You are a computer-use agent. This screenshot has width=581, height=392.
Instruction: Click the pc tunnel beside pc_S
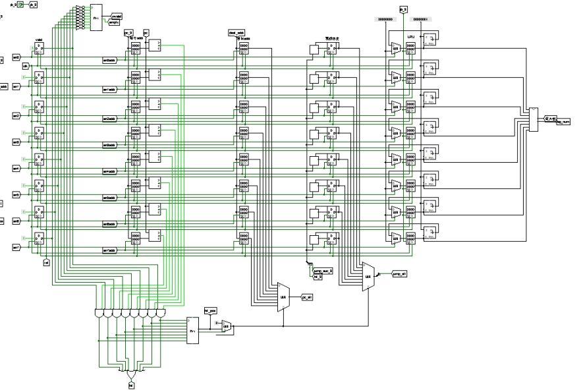pyautogui.click(x=146, y=33)
